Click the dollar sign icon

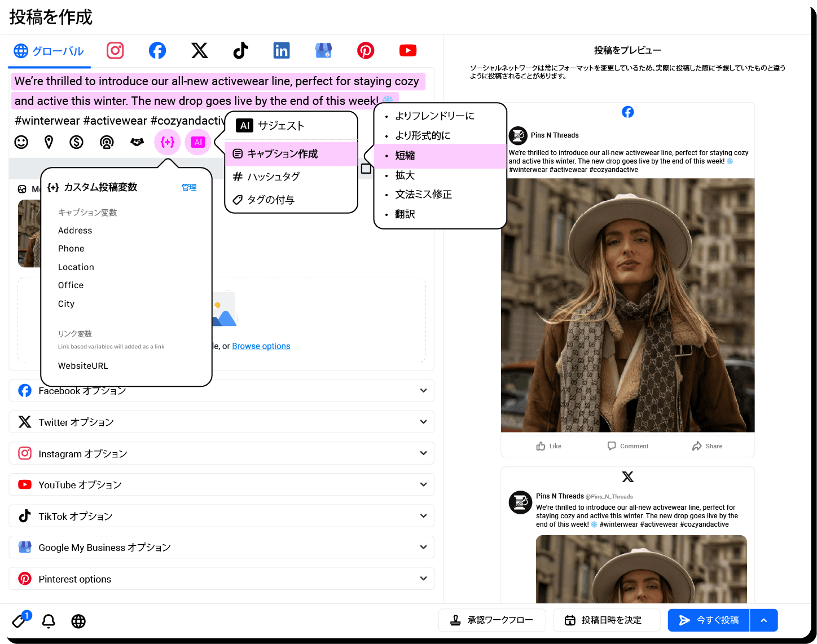pyautogui.click(x=77, y=142)
